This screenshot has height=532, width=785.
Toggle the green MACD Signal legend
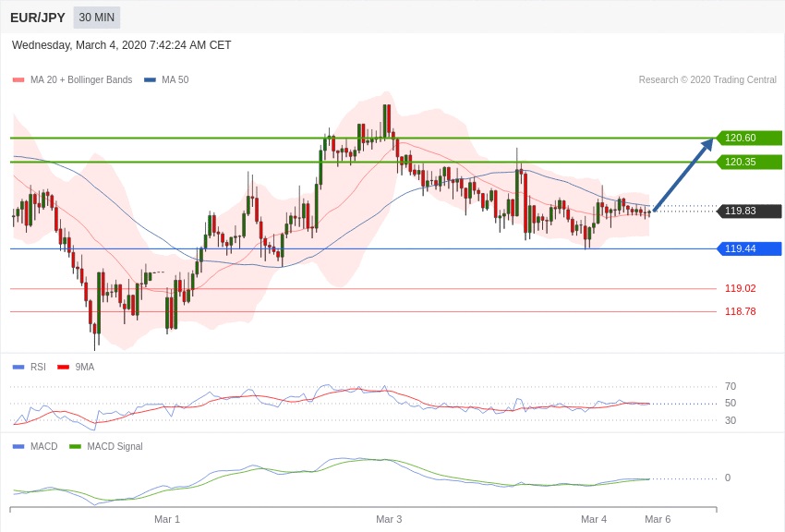point(106,447)
